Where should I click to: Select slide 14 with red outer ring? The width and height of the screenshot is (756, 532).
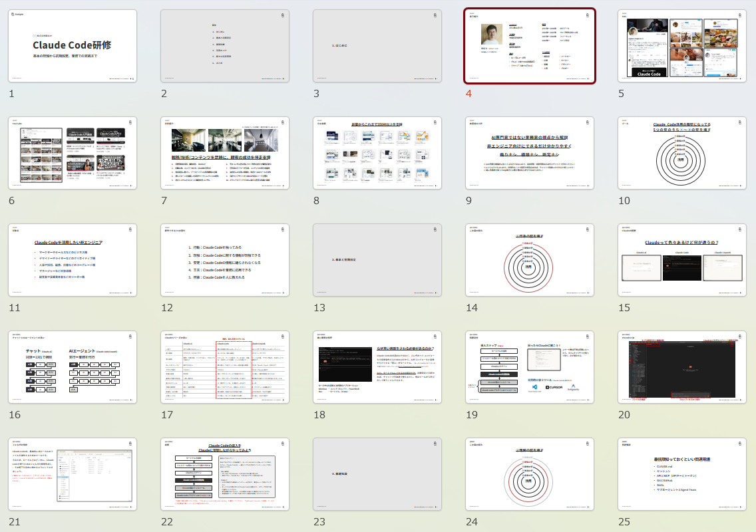[529, 260]
